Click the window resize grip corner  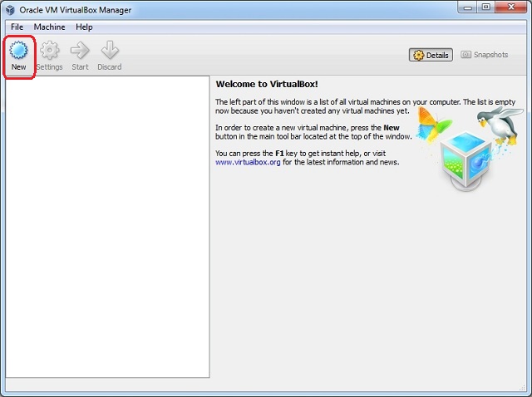tap(522, 388)
